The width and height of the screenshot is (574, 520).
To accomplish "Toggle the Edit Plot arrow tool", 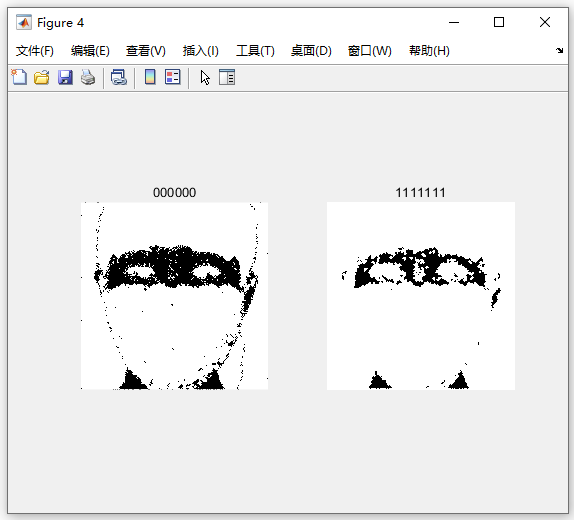I will coord(205,78).
